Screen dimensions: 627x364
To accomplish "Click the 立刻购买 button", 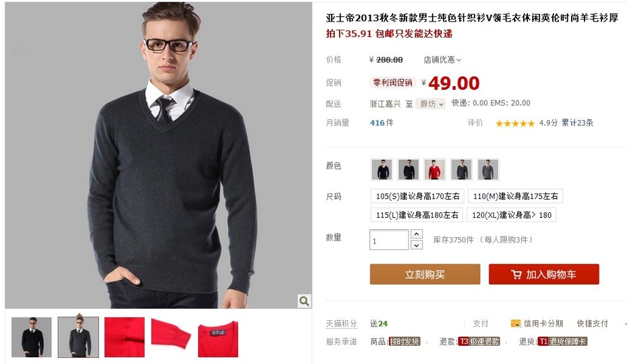I will pos(425,274).
